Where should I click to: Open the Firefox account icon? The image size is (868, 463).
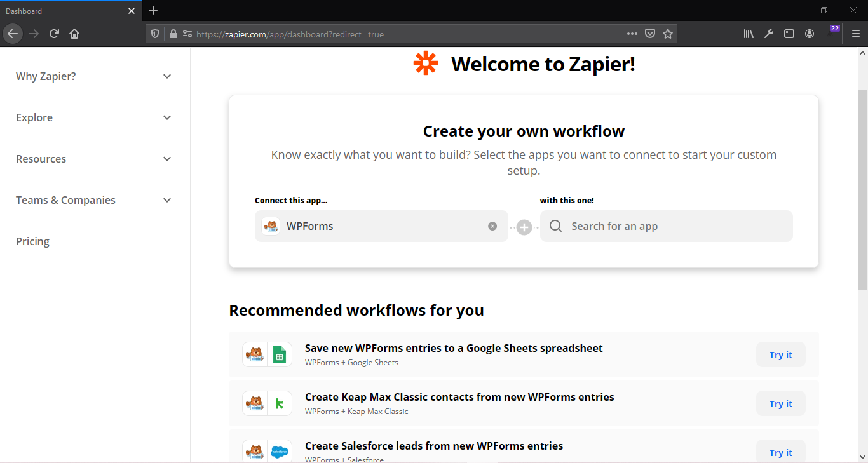point(810,34)
